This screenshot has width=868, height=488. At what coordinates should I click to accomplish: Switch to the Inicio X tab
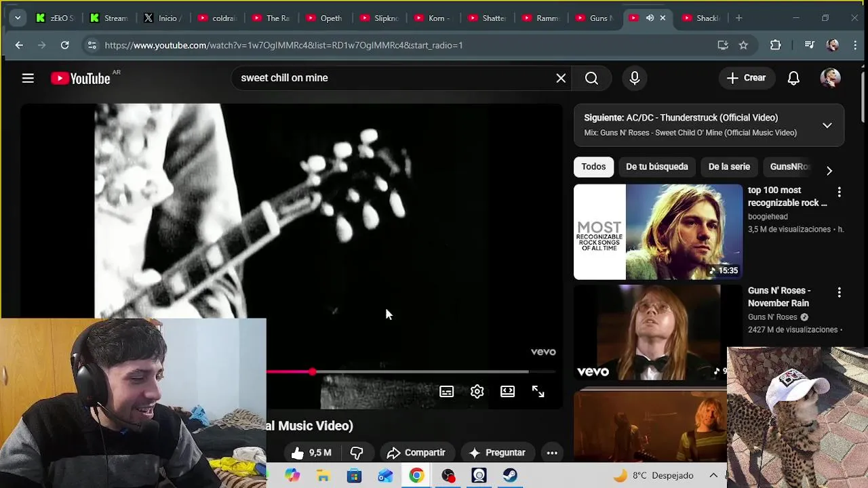coord(163,18)
